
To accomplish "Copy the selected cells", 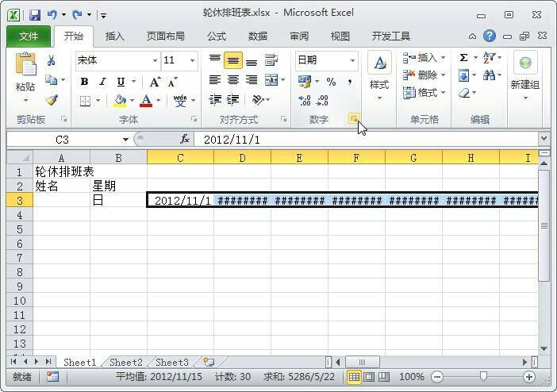I will (x=51, y=80).
